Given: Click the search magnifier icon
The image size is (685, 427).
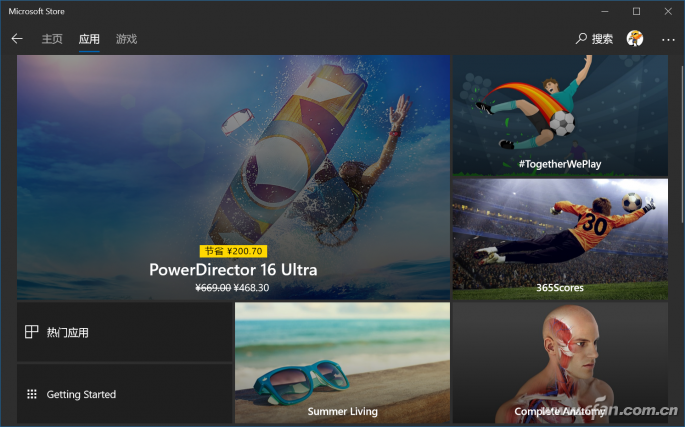Looking at the screenshot, I should (x=581, y=38).
